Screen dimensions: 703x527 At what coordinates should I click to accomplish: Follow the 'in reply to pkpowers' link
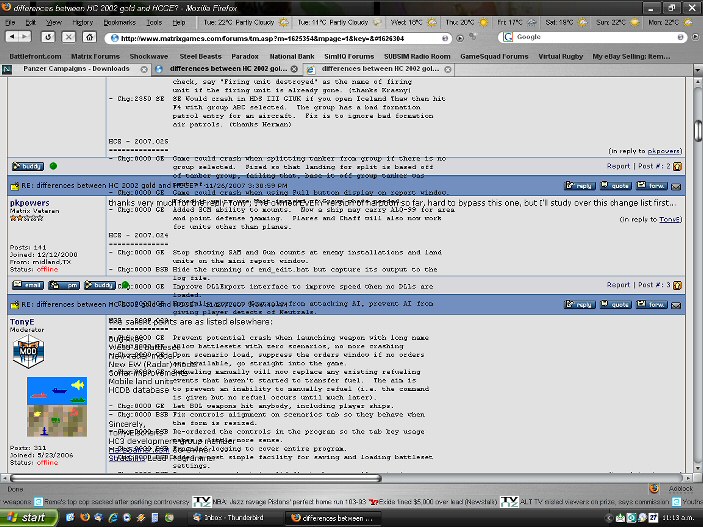[x=664, y=151]
